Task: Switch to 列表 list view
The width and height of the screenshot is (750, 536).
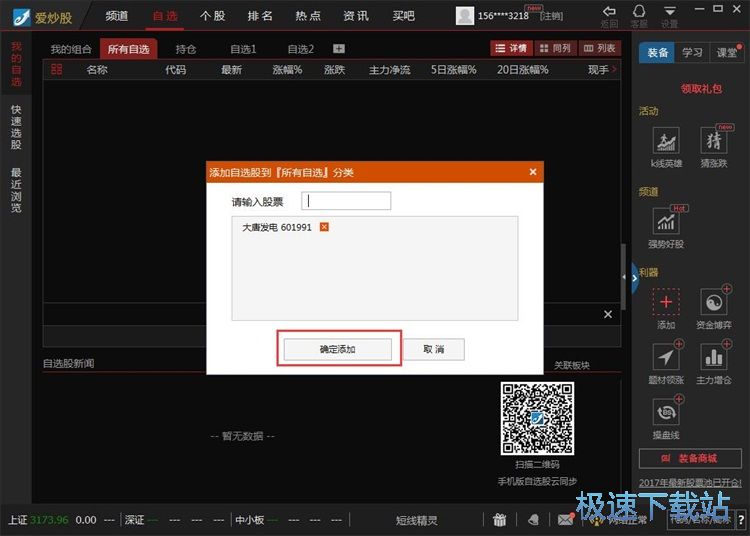Action: pyautogui.click(x=599, y=48)
